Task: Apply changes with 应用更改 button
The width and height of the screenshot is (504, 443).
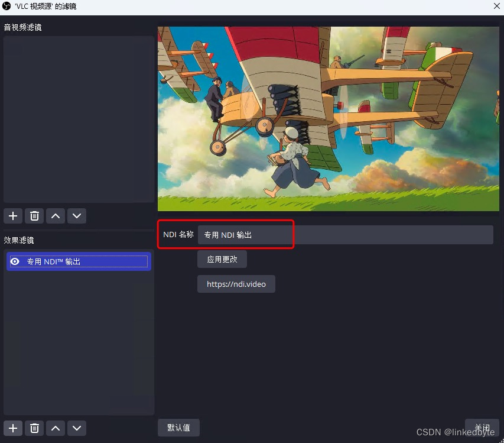Action: pyautogui.click(x=222, y=259)
